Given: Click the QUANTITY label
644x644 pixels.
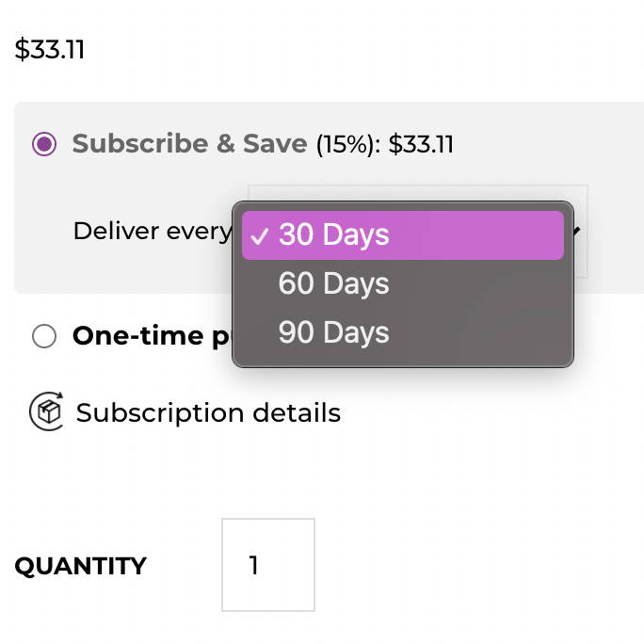Looking at the screenshot, I should tap(81, 566).
